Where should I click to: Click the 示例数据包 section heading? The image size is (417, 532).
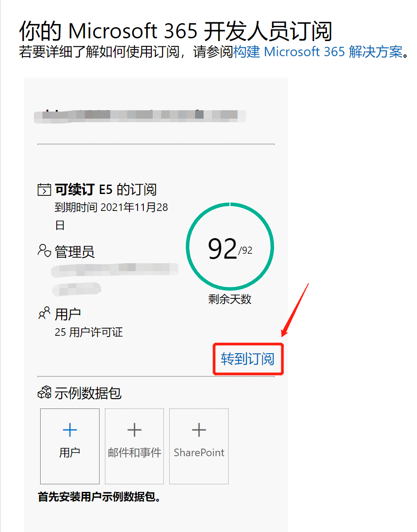click(x=88, y=393)
